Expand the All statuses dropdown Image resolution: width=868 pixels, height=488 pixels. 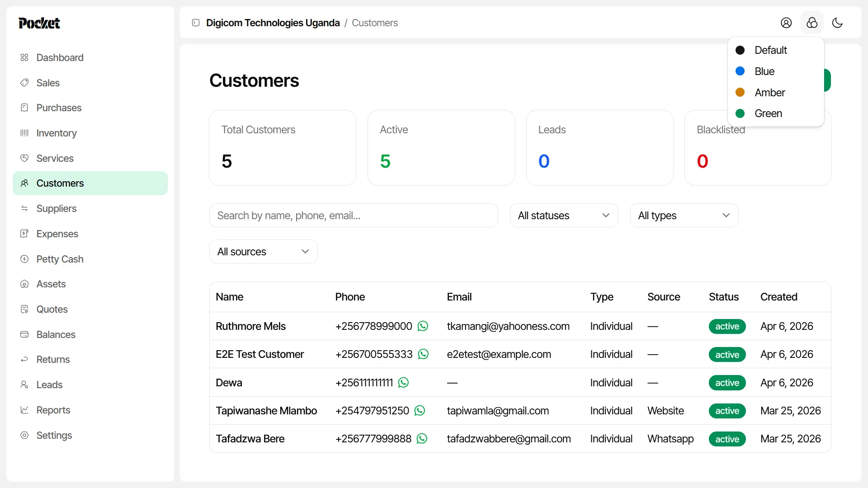coord(564,216)
